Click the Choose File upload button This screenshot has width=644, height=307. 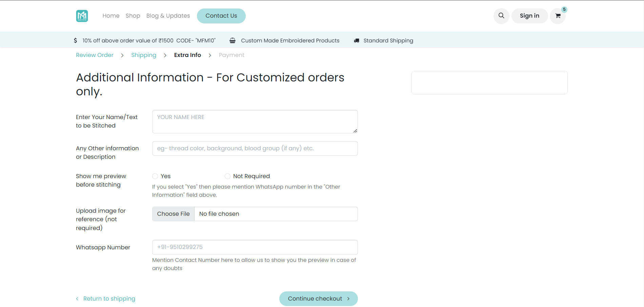click(x=173, y=214)
